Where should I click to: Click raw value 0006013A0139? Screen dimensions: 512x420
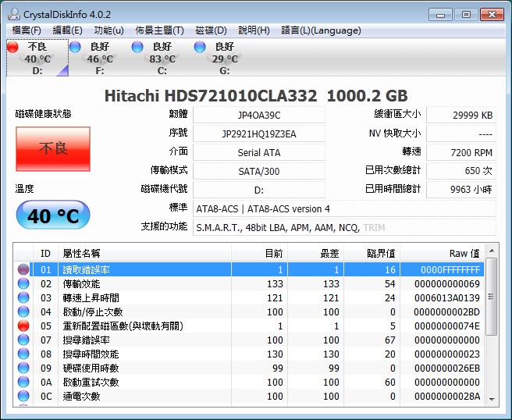click(447, 298)
